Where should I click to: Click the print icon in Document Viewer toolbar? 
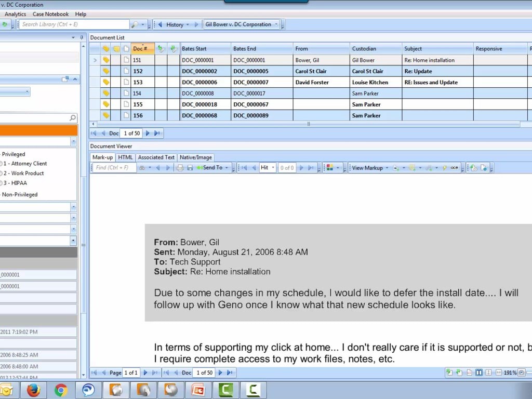[x=180, y=168]
